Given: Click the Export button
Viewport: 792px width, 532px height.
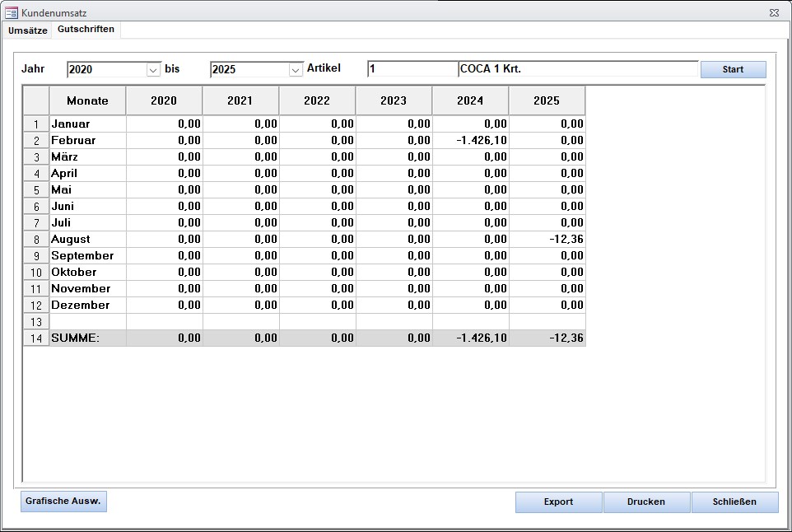Looking at the screenshot, I should coord(559,502).
